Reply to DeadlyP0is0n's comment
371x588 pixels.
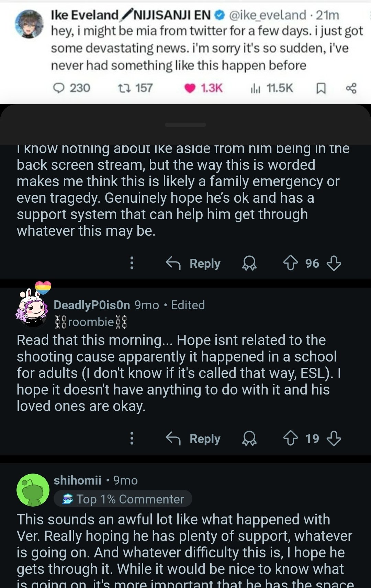click(193, 439)
